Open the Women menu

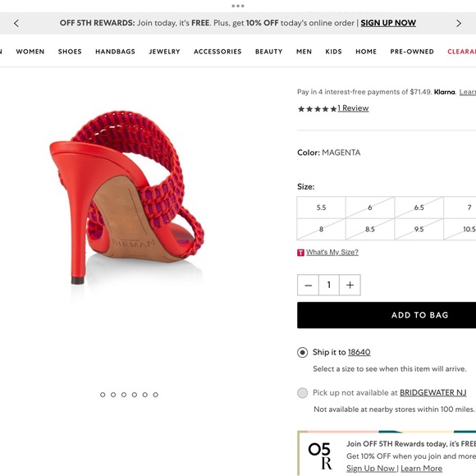click(x=30, y=52)
